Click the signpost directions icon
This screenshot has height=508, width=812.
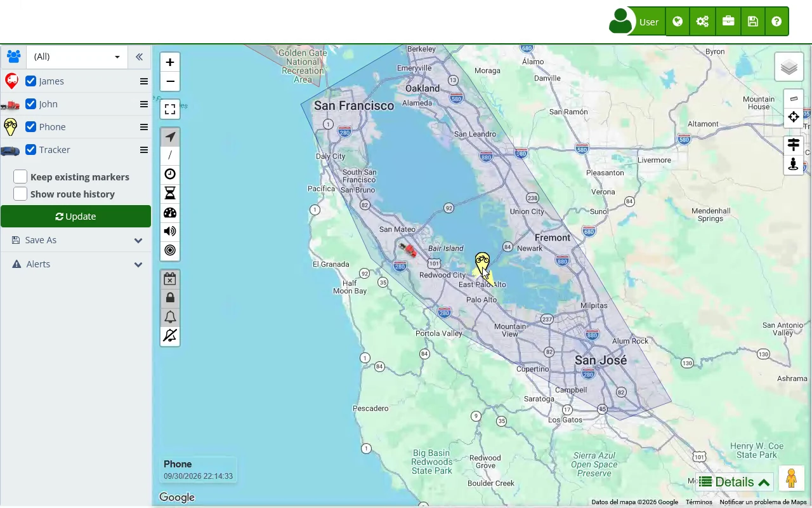pos(794,145)
